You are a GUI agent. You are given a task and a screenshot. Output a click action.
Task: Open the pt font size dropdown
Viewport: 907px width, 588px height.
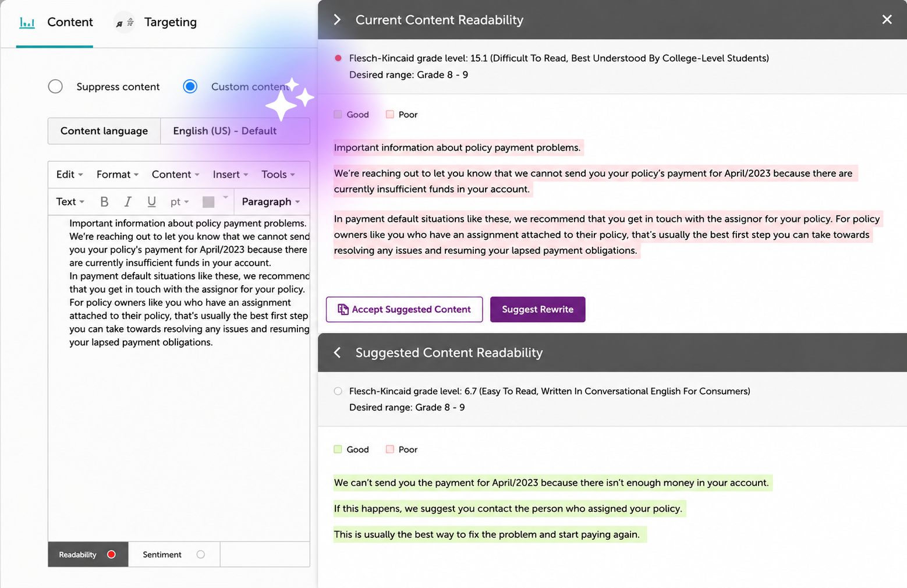[x=179, y=201]
